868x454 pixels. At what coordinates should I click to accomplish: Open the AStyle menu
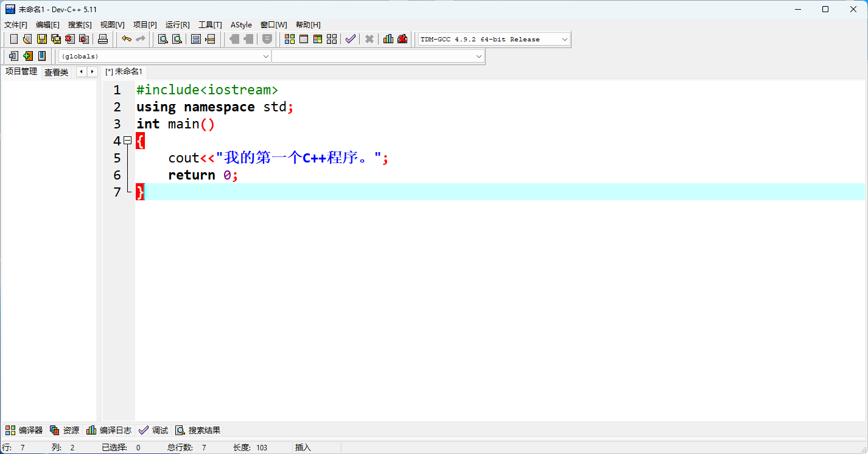(x=241, y=25)
